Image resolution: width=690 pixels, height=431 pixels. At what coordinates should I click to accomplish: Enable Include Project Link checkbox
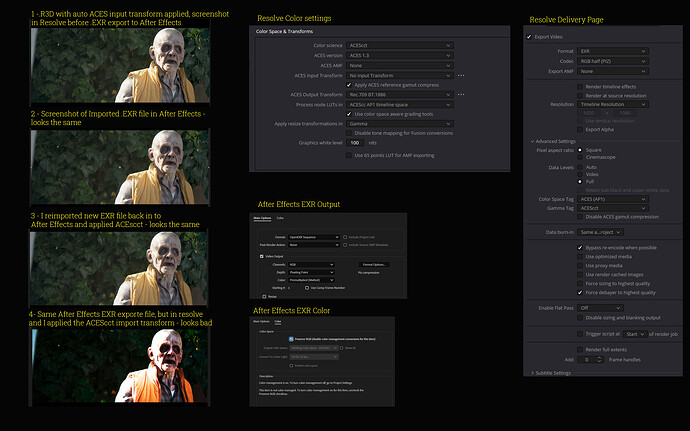pos(345,237)
